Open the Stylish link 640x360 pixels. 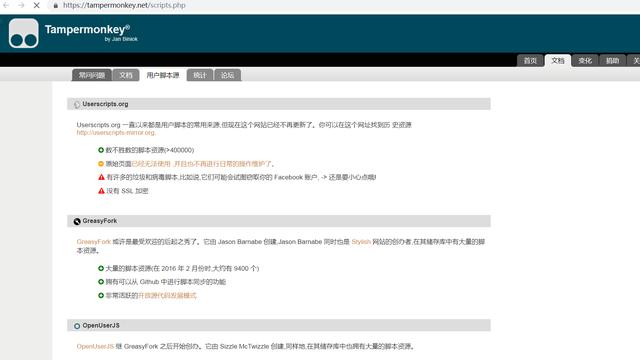click(361, 242)
